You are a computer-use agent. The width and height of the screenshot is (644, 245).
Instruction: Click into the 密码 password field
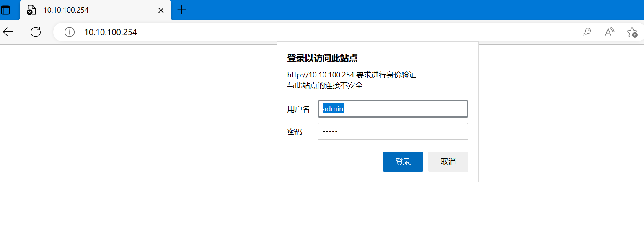pos(393,132)
